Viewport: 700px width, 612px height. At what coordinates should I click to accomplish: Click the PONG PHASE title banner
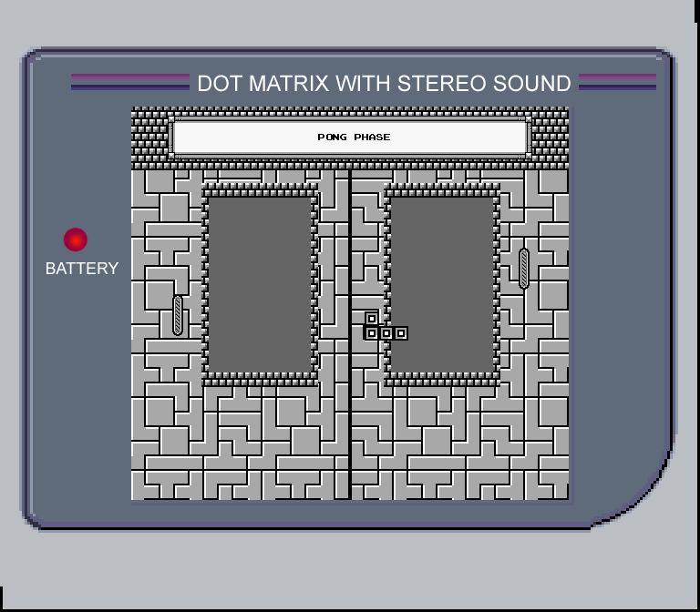pyautogui.click(x=351, y=138)
